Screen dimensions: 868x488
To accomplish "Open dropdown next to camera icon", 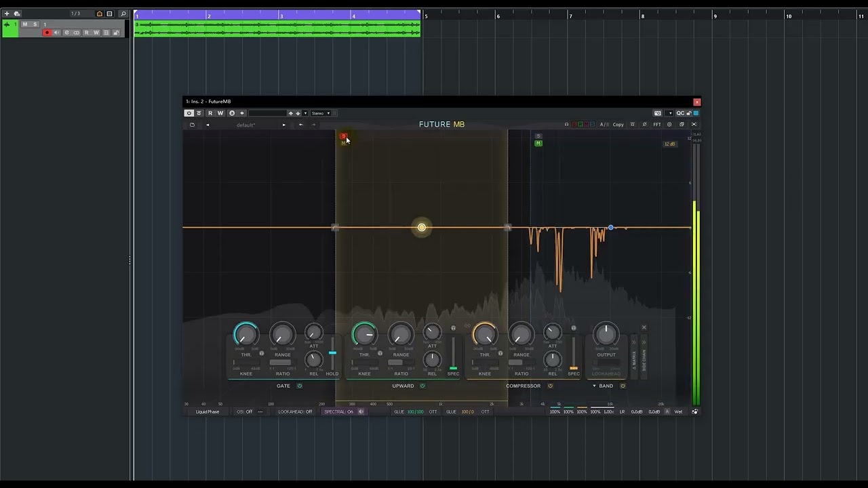I will coord(669,113).
